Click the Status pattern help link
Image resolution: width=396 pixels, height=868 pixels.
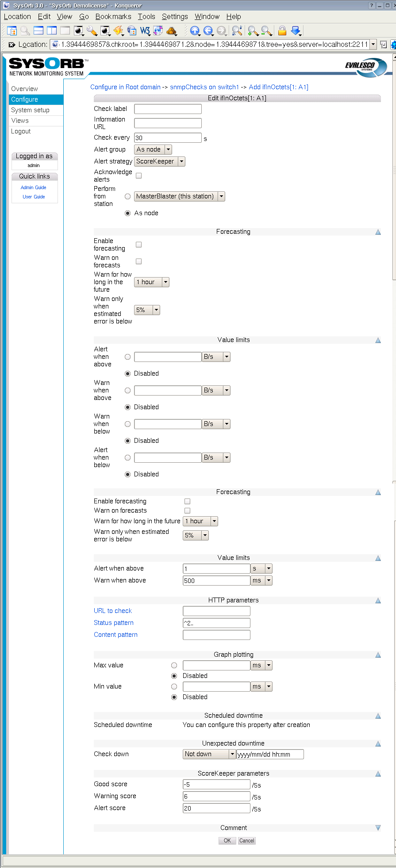coord(114,623)
